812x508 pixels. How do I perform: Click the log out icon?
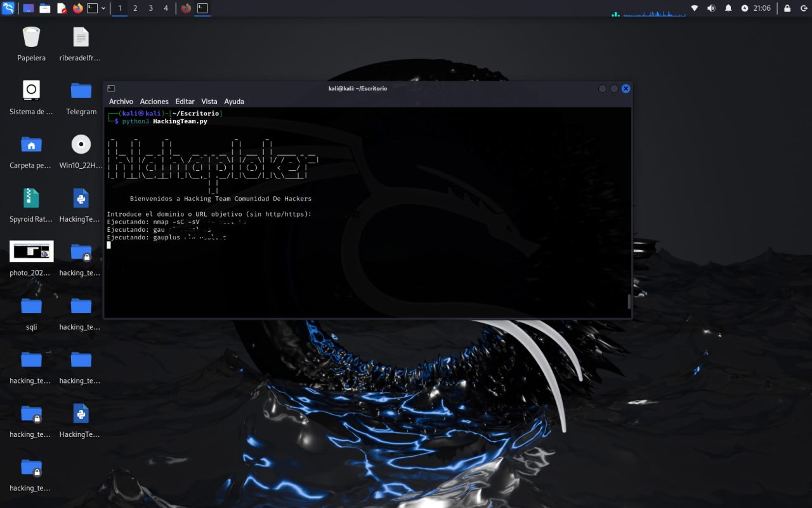(803, 8)
